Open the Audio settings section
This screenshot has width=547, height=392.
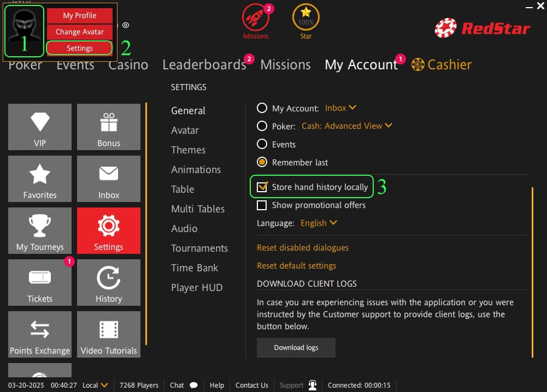pos(184,229)
